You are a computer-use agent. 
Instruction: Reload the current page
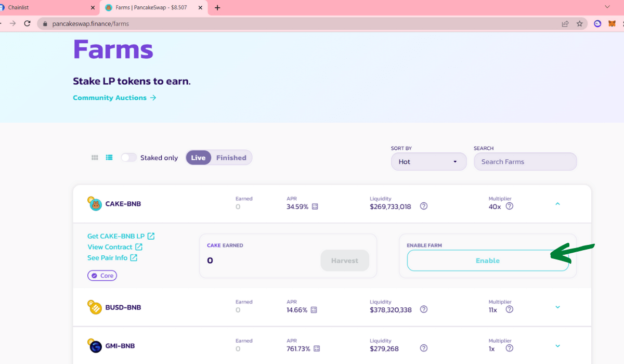coord(27,23)
